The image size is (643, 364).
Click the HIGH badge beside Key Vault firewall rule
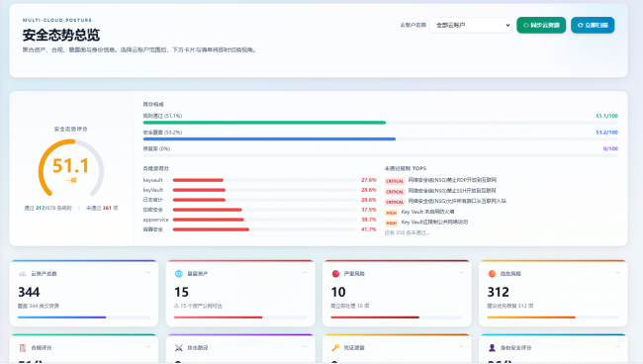pyautogui.click(x=391, y=213)
